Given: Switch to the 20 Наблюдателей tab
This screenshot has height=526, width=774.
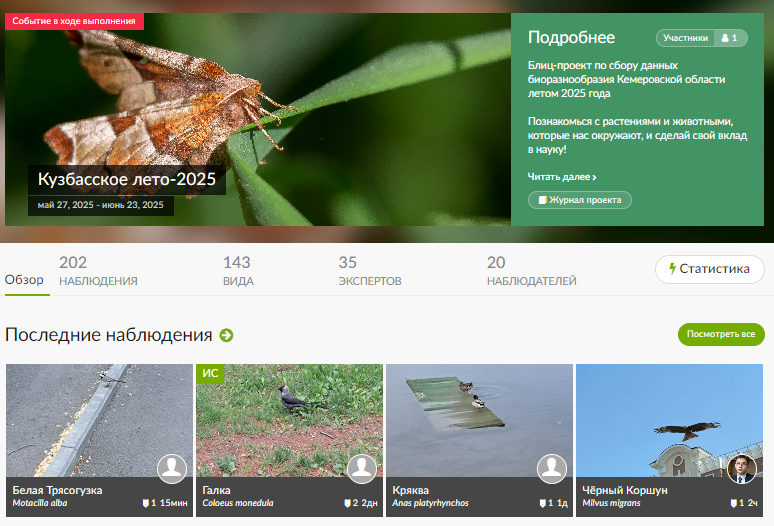Looking at the screenshot, I should [x=532, y=270].
